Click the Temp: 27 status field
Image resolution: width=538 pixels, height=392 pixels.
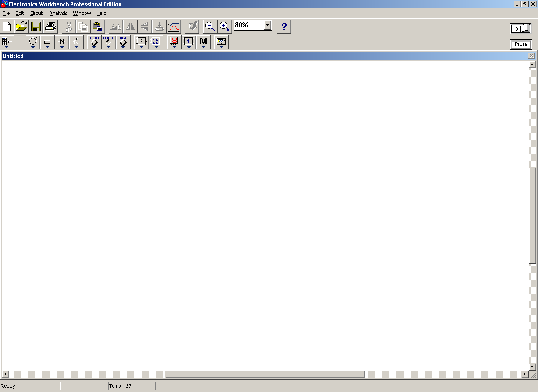(131, 386)
